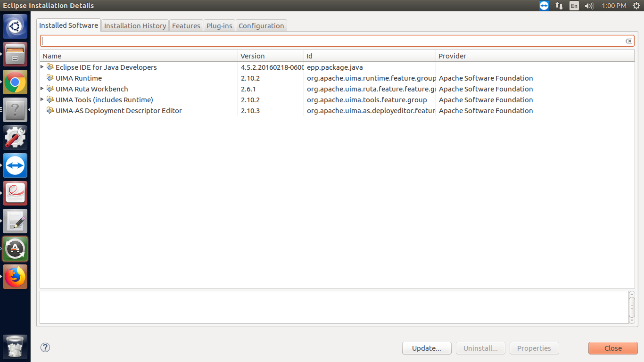
Task: Open the Files manager in the dock
Action: point(15,54)
